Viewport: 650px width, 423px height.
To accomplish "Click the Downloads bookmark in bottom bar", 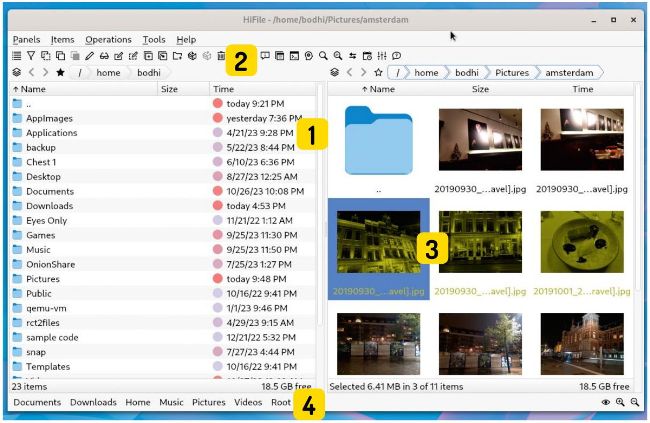I will coord(93,402).
